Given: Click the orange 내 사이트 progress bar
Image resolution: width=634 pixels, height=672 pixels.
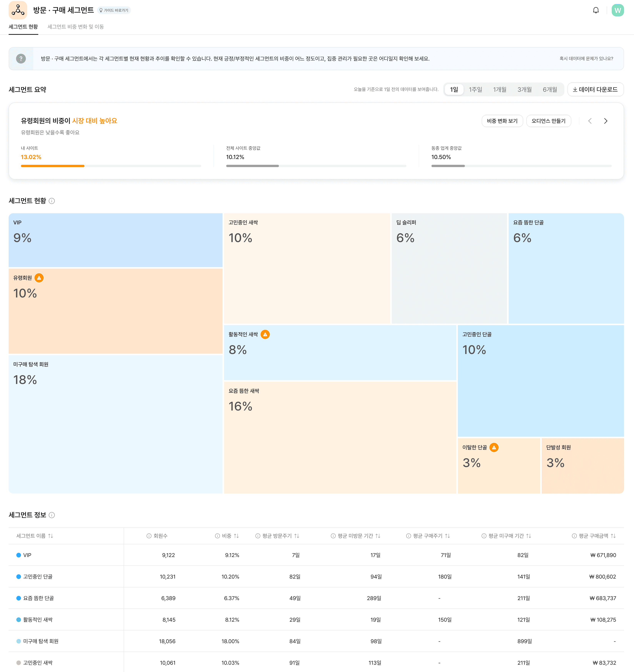Looking at the screenshot, I should tap(52, 166).
